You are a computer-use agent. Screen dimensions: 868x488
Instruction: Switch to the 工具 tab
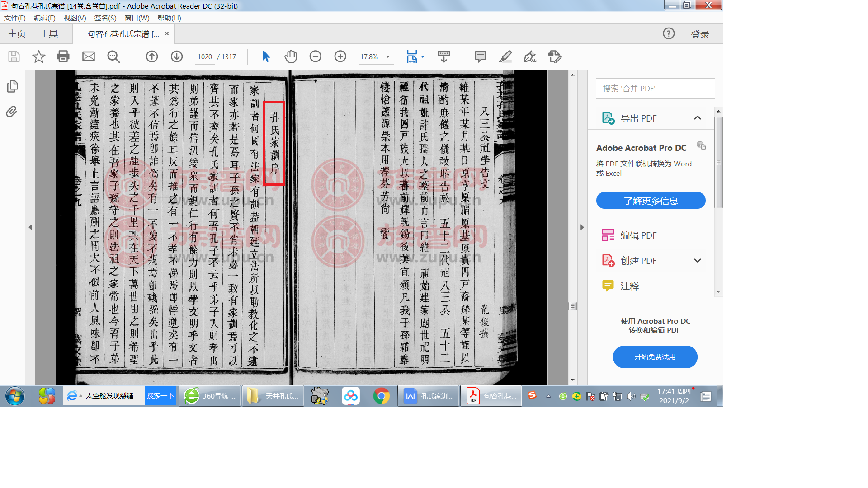pos(49,34)
